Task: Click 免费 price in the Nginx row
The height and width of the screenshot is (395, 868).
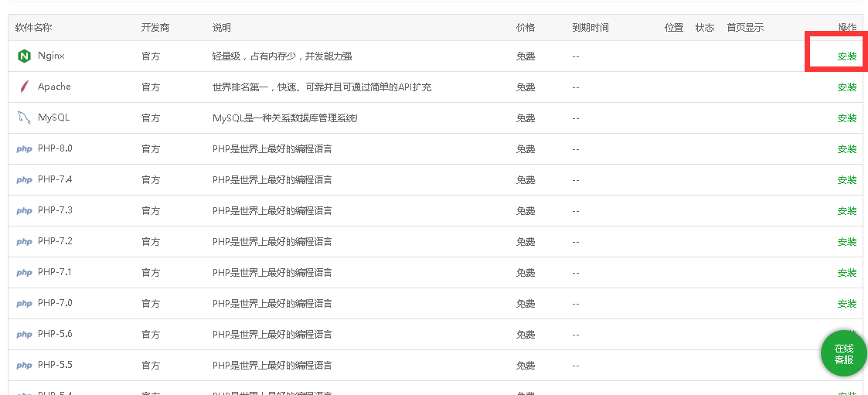Action: [x=526, y=56]
